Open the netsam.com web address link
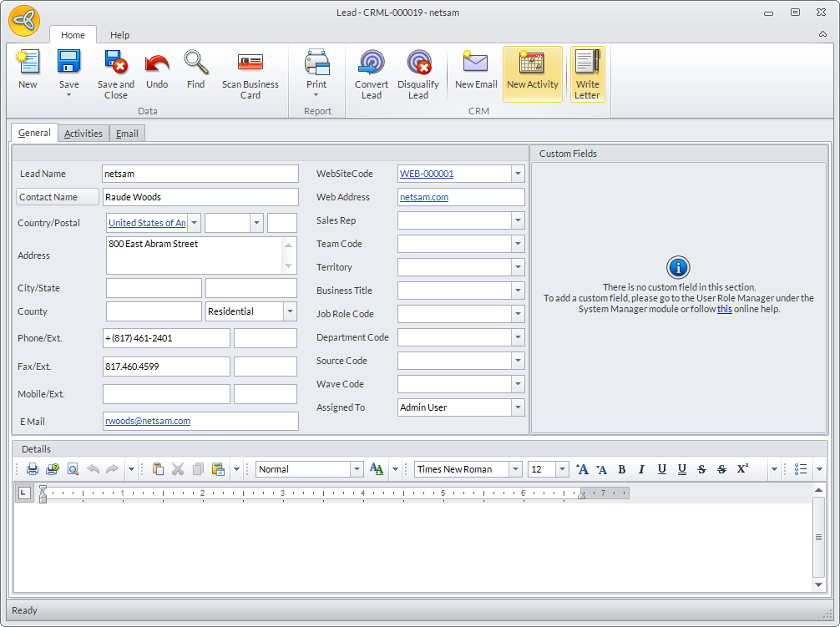This screenshot has width=840, height=627. (x=424, y=197)
